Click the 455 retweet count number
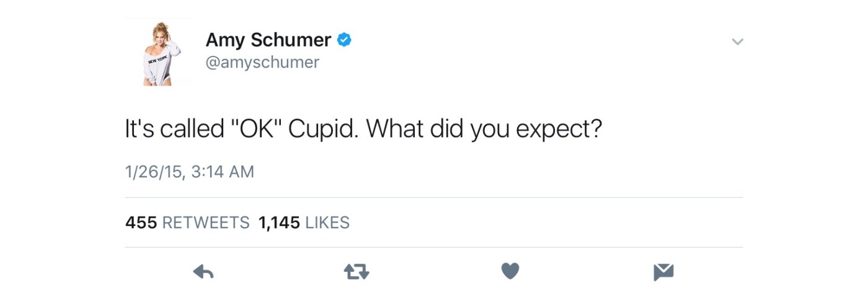 (x=141, y=222)
